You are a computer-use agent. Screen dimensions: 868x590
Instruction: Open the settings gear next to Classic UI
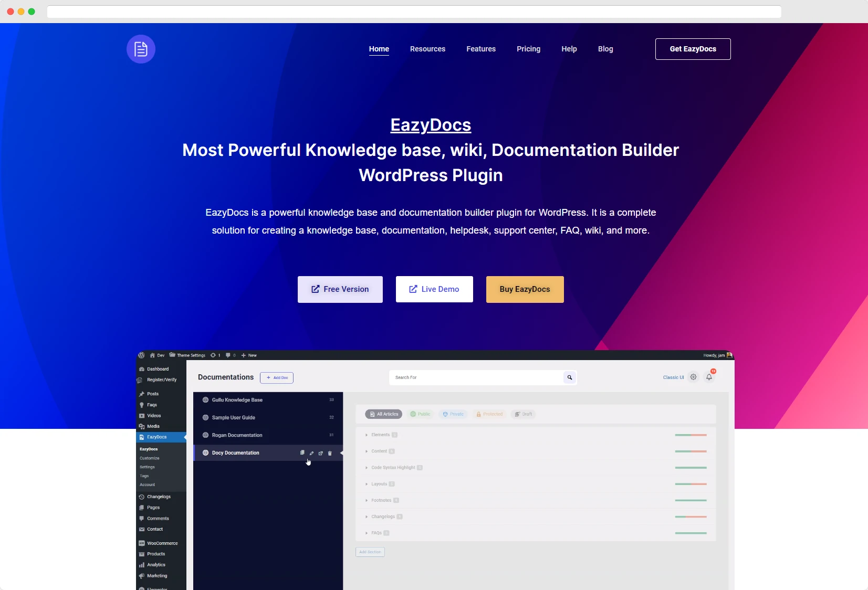(692, 377)
